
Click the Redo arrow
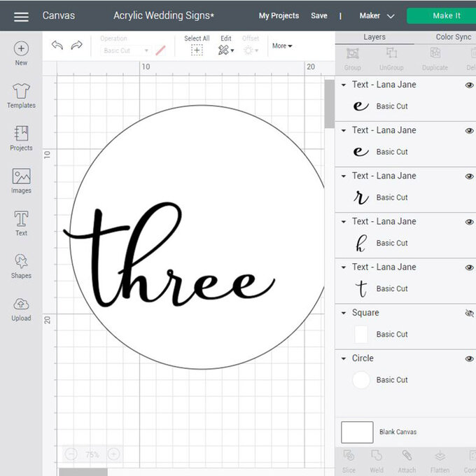pos(77,45)
